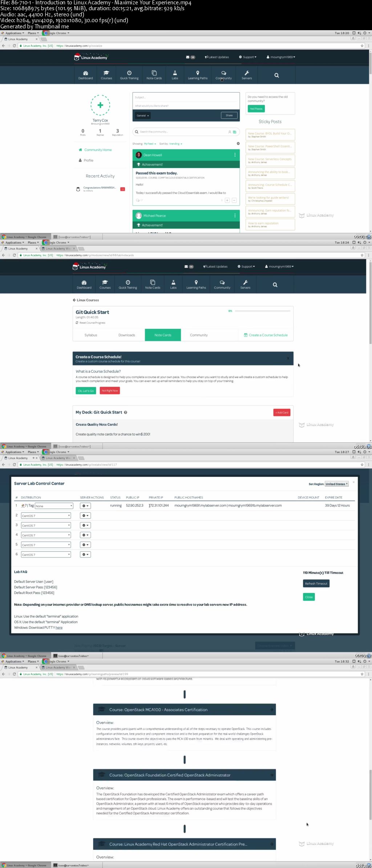Open the Set Region United States dropdown

337,484
